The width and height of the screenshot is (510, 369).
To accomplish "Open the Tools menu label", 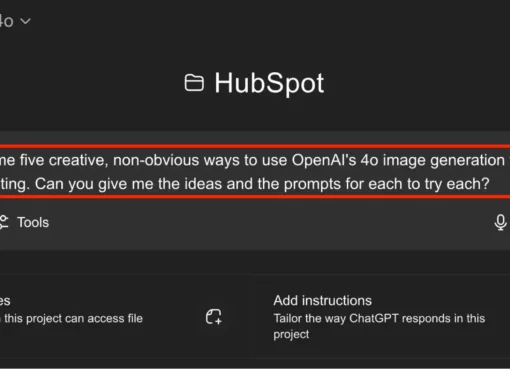I will 33,222.
